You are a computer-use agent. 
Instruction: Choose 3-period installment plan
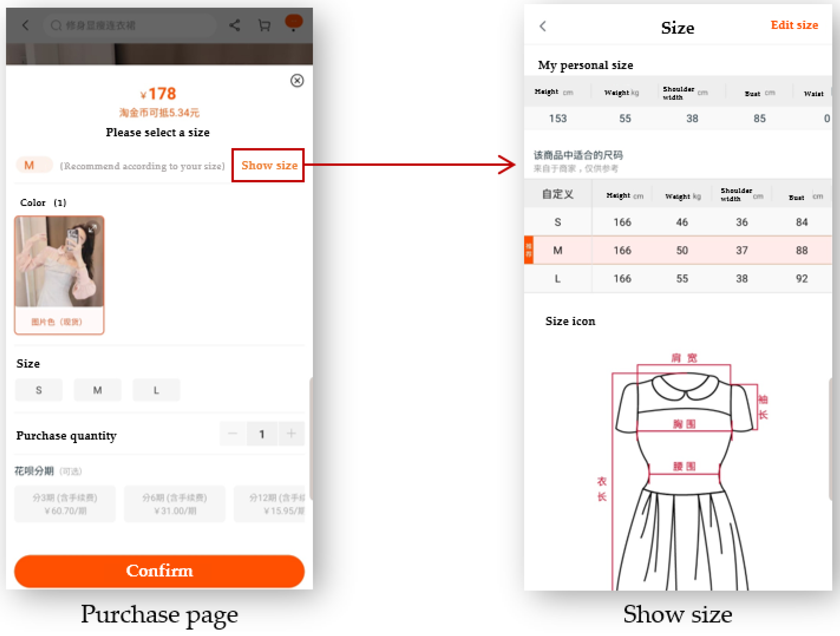click(65, 504)
